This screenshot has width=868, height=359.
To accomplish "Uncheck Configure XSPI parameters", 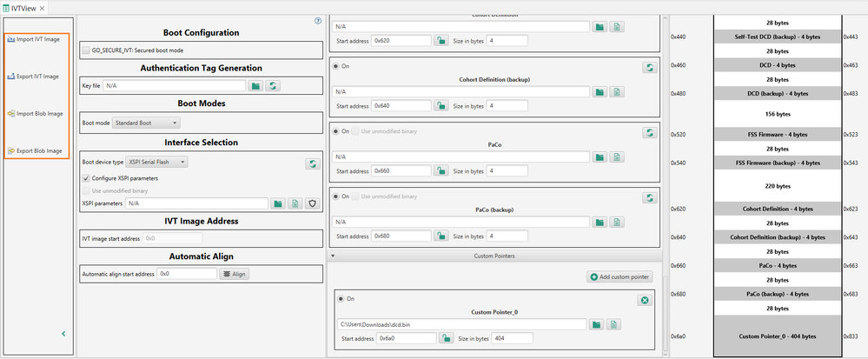I will tap(86, 178).
